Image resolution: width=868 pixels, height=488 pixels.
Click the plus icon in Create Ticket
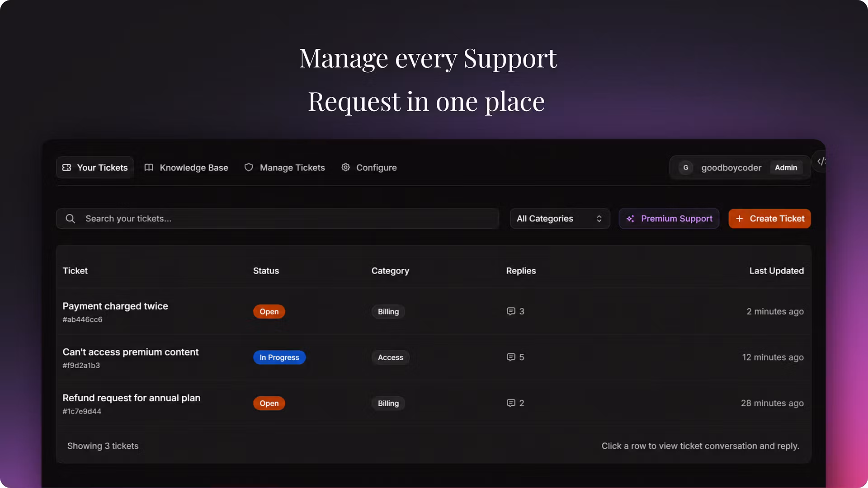coord(740,219)
